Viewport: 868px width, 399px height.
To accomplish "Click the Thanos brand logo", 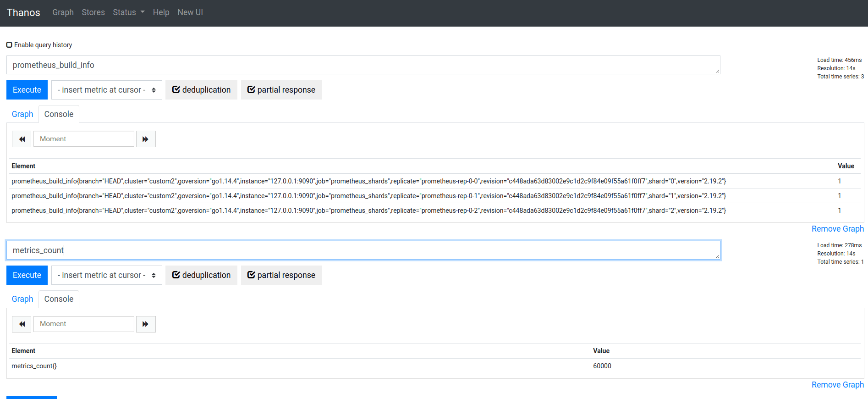I will click(23, 12).
